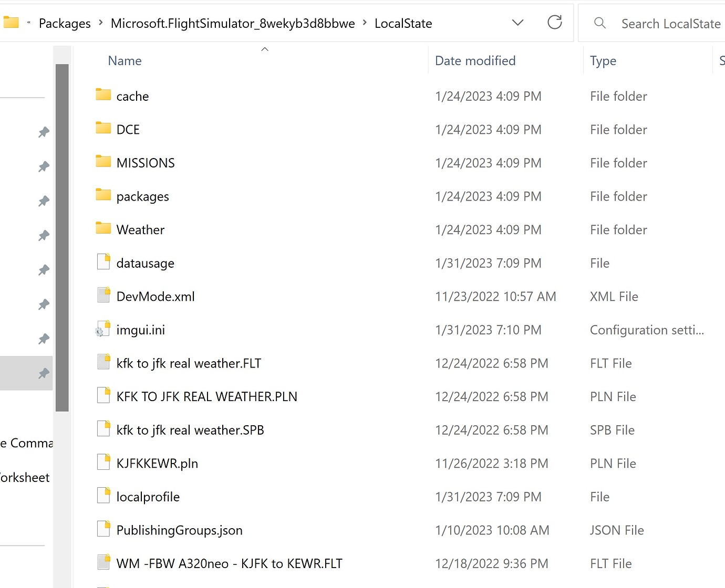
Task: Click the DCE folder icon
Action: (103, 128)
